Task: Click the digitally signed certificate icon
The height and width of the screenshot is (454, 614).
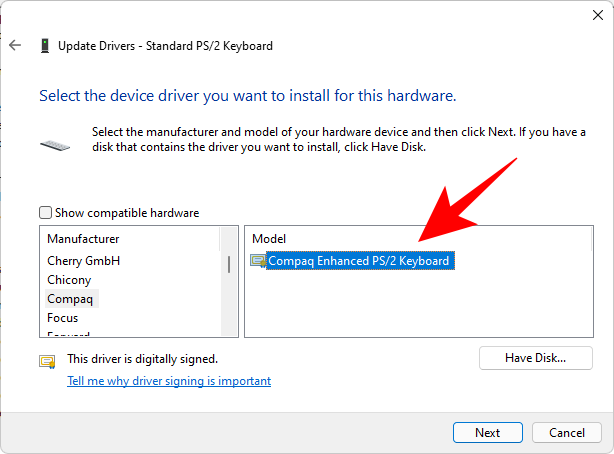Action: click(47, 360)
